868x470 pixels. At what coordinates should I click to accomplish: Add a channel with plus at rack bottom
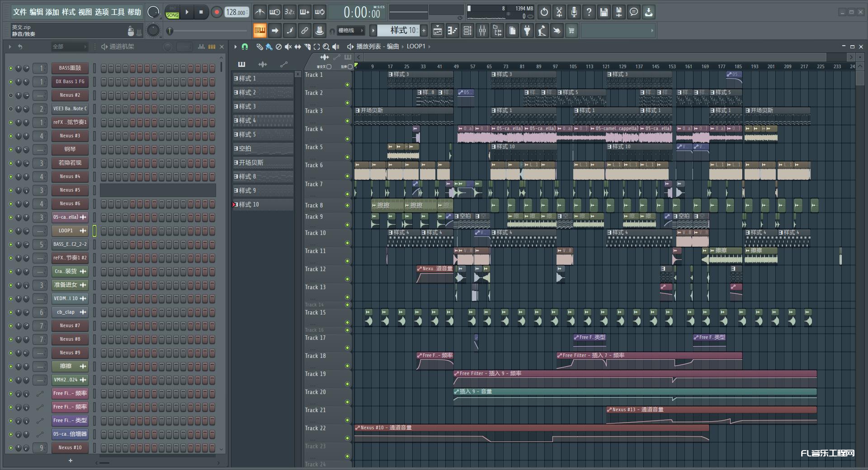pyautogui.click(x=70, y=461)
